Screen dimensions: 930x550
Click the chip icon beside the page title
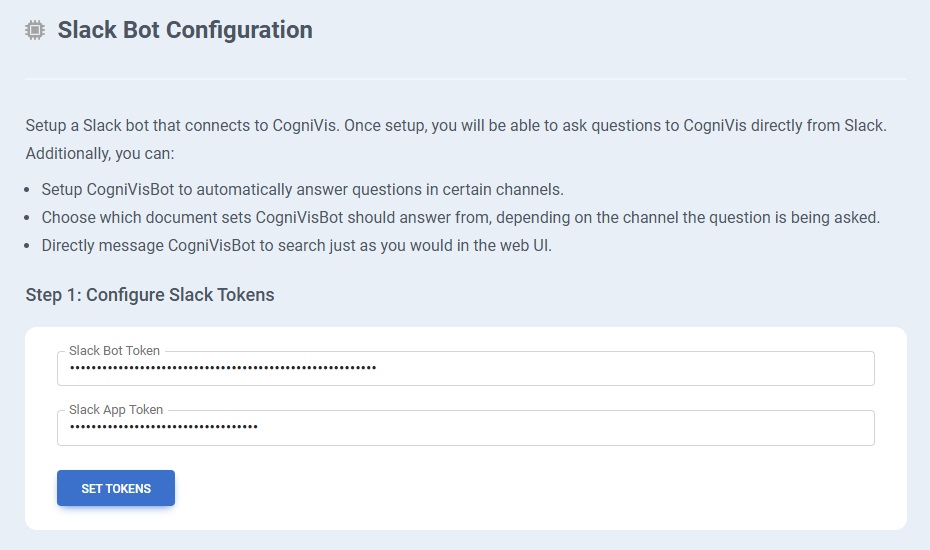(x=35, y=31)
